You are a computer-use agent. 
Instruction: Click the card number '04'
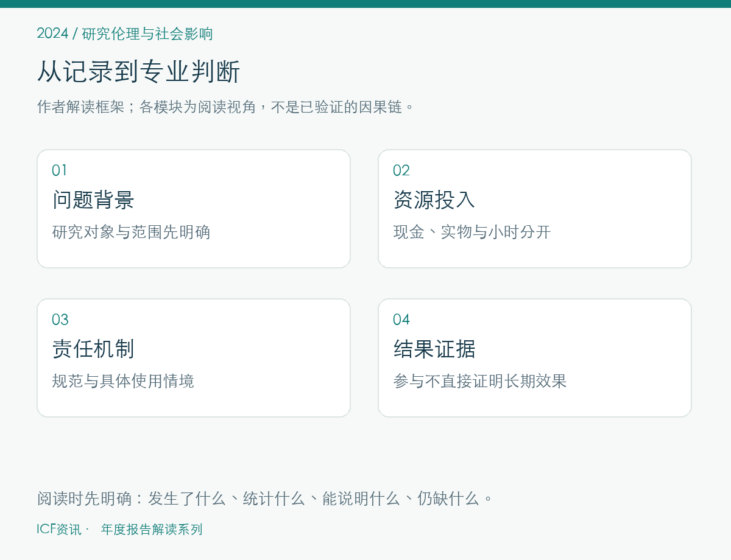401,320
